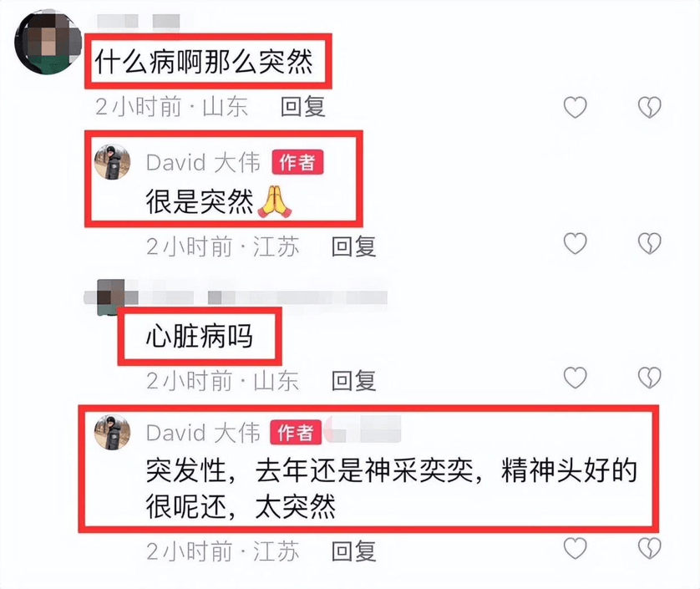Reply to the 心脏病吗 comment
700x589 pixels.
point(354,381)
